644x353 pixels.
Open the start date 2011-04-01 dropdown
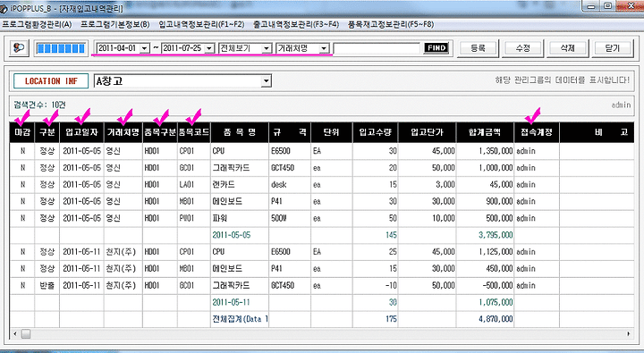pos(145,48)
